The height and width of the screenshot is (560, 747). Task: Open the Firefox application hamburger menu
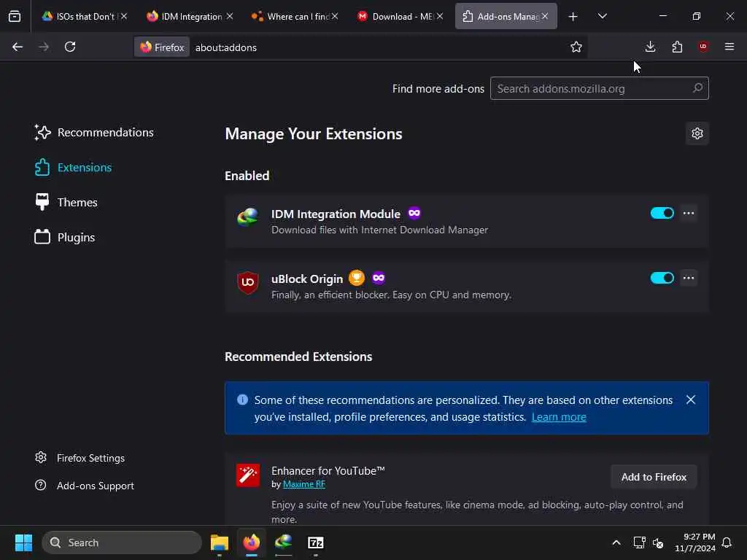729,47
